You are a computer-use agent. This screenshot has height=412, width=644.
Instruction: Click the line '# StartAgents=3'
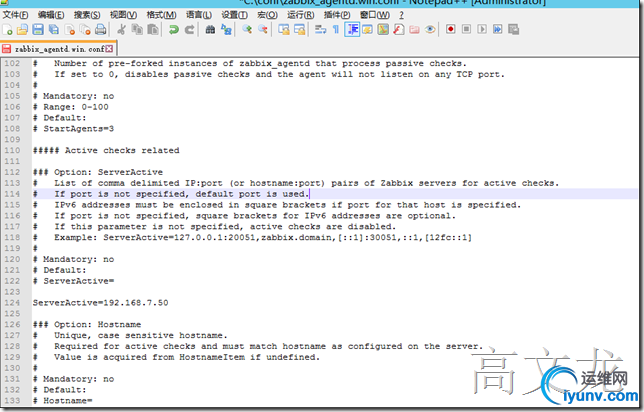74,129
